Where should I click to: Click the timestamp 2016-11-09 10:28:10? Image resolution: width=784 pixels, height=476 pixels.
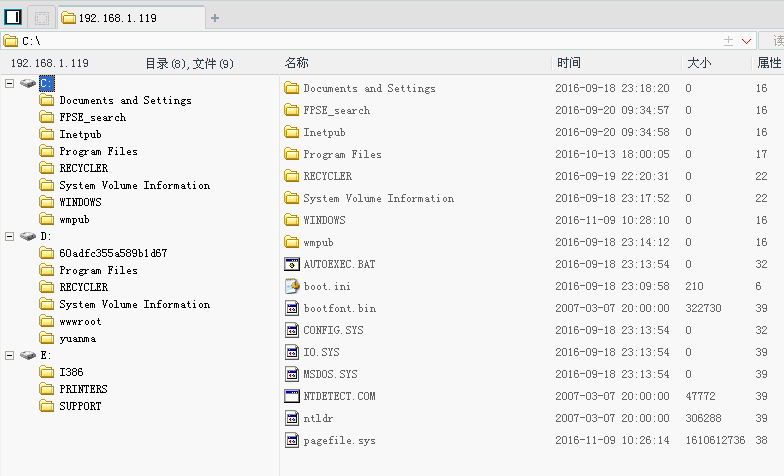(x=612, y=220)
